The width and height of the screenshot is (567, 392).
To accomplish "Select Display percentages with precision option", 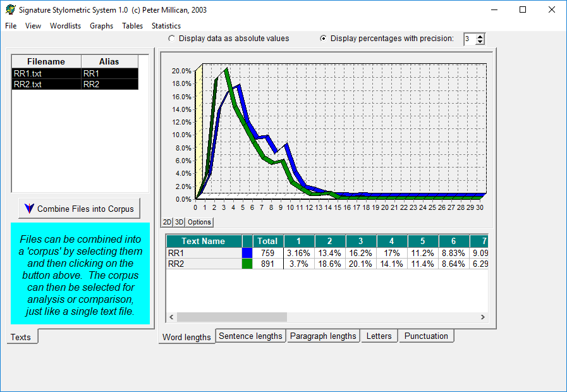I will point(323,39).
